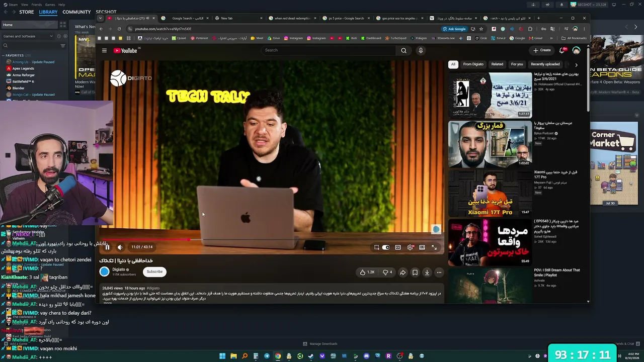644x362 pixels.
Task: Select the For you filter chip
Action: pos(517,64)
